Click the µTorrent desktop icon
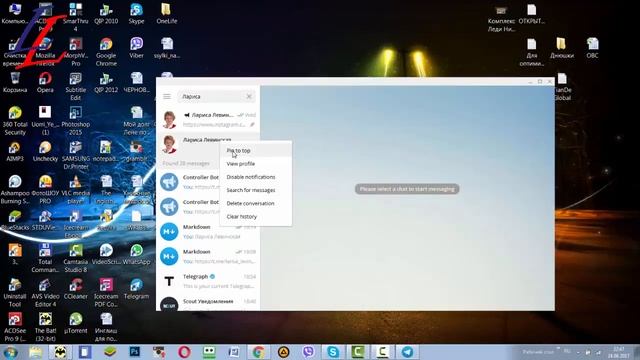Viewport: 640px width, 360px height. (x=76, y=323)
